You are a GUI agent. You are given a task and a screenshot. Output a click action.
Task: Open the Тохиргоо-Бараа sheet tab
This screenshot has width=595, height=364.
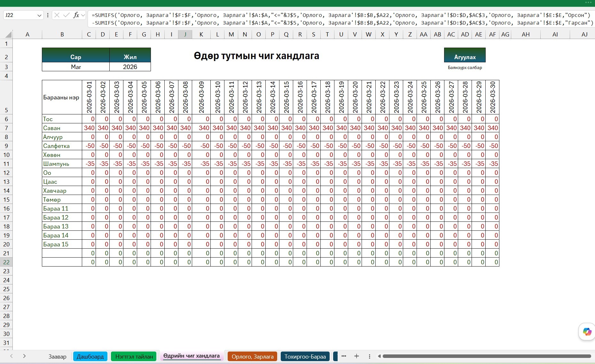point(305,356)
